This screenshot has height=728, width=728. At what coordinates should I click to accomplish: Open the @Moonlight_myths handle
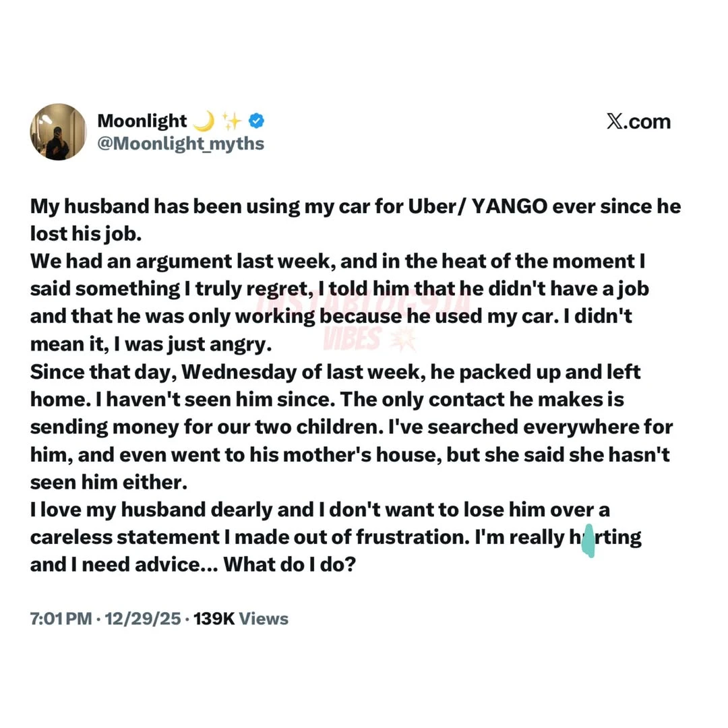181,144
